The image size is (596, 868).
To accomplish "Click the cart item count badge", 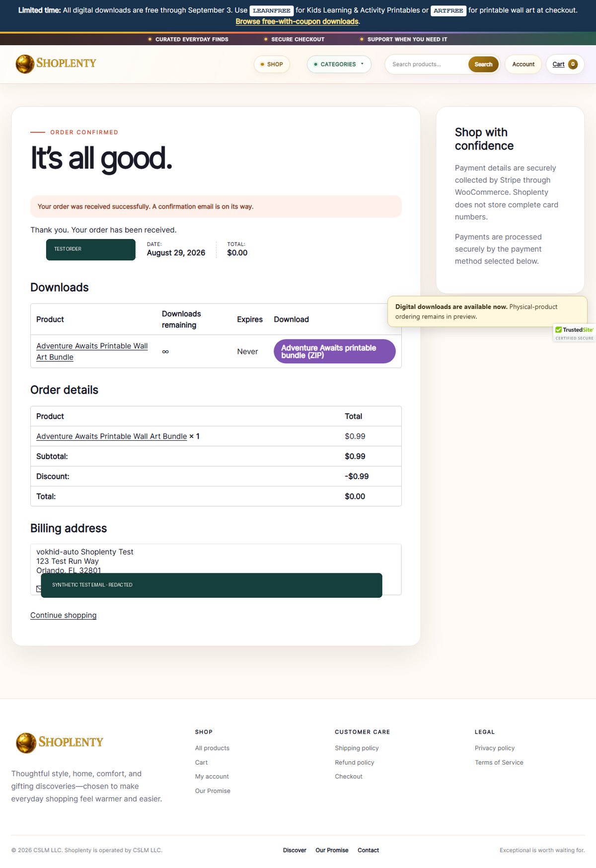I will pyautogui.click(x=573, y=64).
